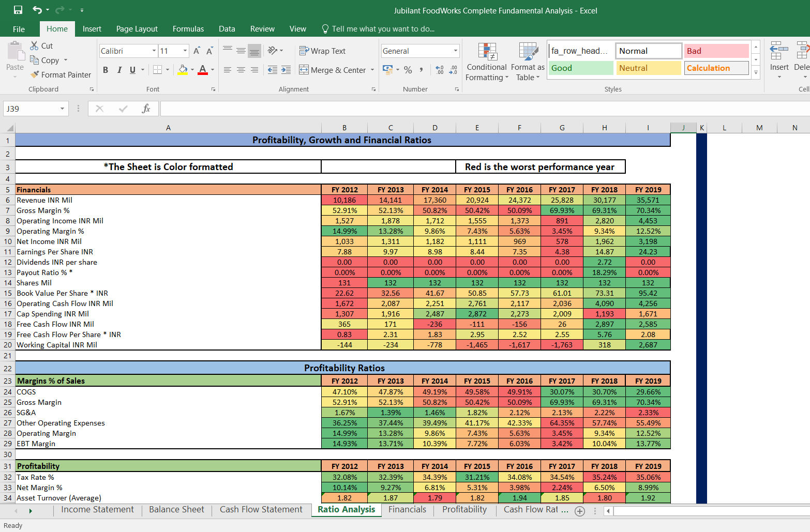
Task: Open Format as Table gallery
Action: [x=528, y=62]
